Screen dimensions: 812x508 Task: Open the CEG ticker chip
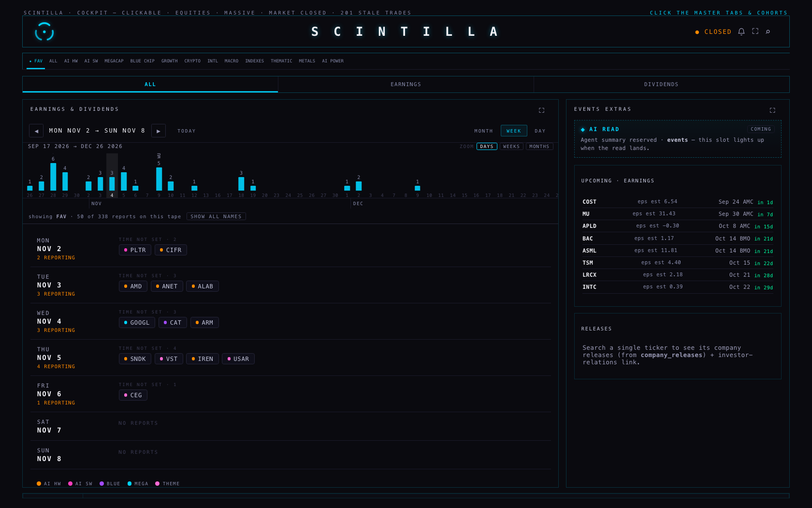coord(133,395)
